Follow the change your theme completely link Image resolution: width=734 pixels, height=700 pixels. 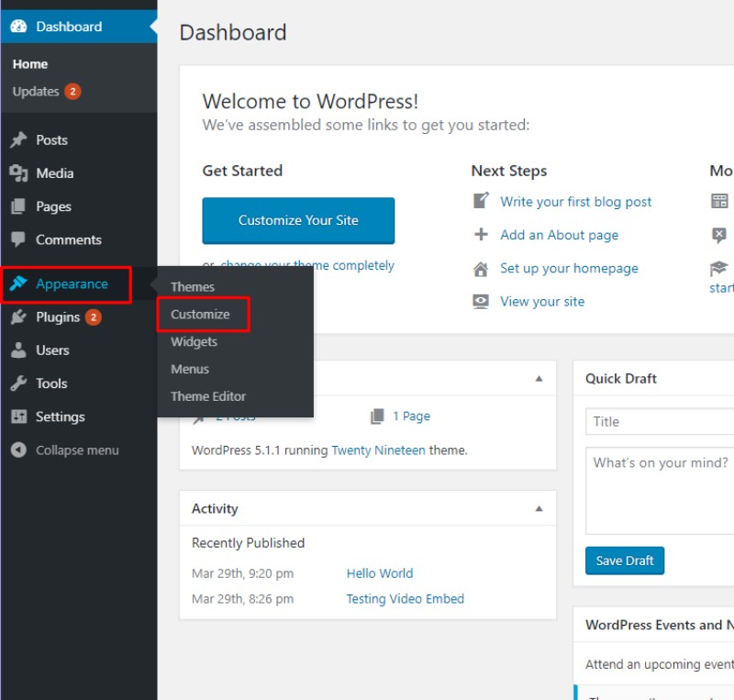tap(307, 265)
